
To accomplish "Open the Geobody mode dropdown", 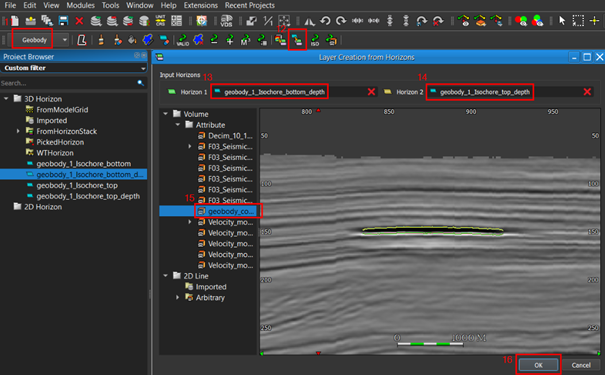I will point(64,40).
